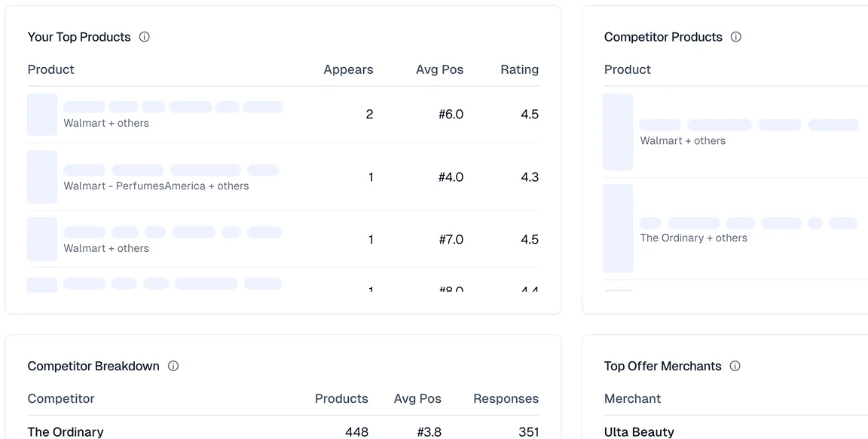Image resolution: width=868 pixels, height=439 pixels.
Task: Select the Ulta Beauty merchant row
Action: pos(639,431)
